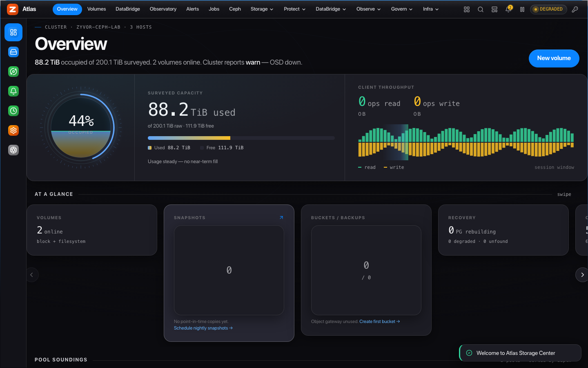This screenshot has height=368, width=588.
Task: Click the pause bars icon in top bar
Action: 522,9
